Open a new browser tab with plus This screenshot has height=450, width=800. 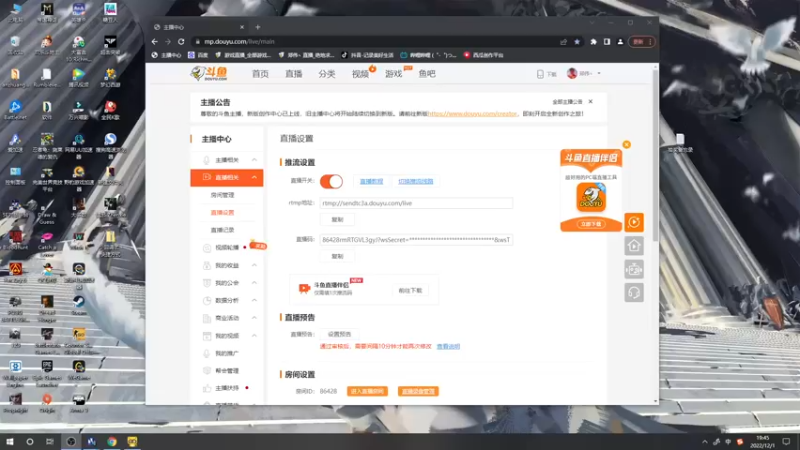[258, 27]
